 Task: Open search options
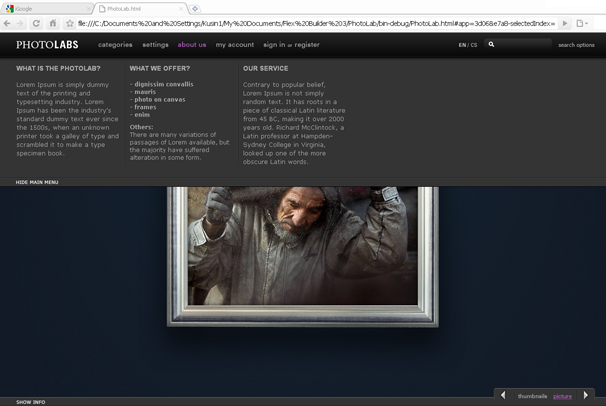[576, 45]
